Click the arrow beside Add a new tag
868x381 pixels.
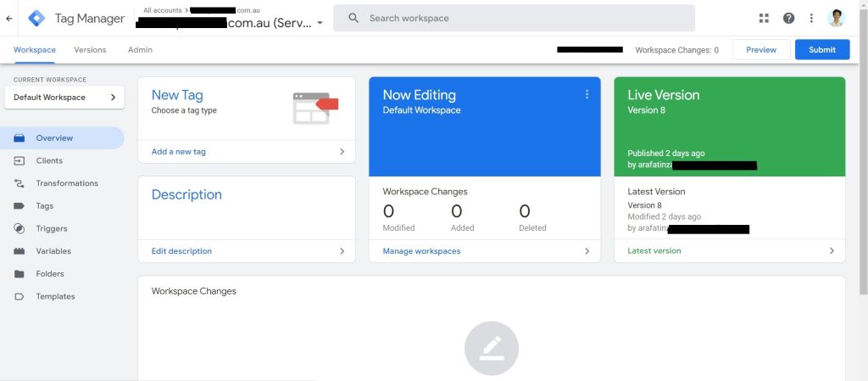coord(342,152)
